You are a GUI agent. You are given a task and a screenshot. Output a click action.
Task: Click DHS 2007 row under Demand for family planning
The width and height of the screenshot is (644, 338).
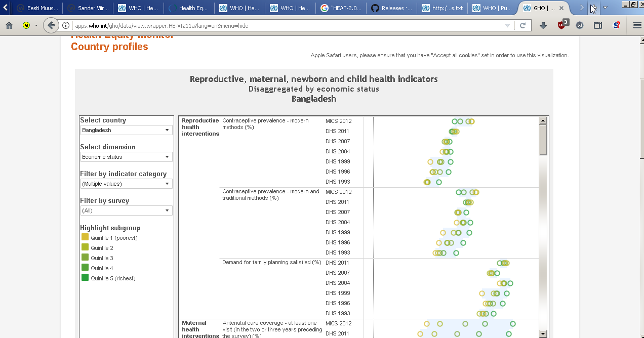coord(338,273)
